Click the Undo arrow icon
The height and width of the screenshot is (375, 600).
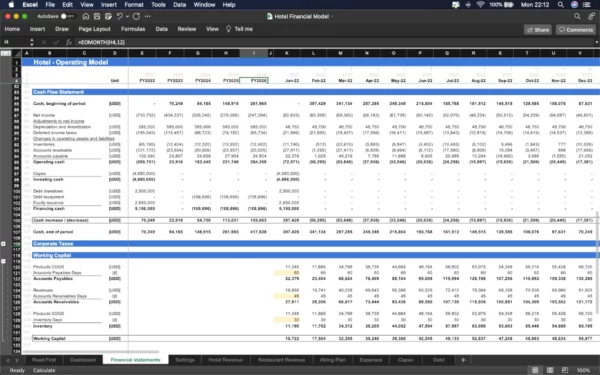(120, 16)
